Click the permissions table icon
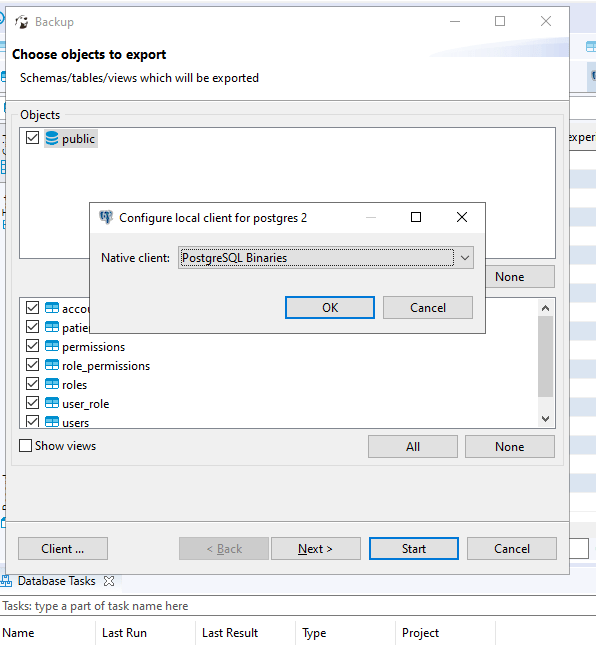This screenshot has height=649, width=596. pos(52,346)
